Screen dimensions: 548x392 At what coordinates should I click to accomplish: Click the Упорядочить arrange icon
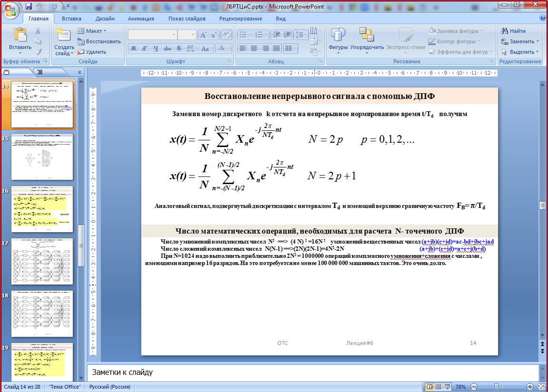coord(366,40)
